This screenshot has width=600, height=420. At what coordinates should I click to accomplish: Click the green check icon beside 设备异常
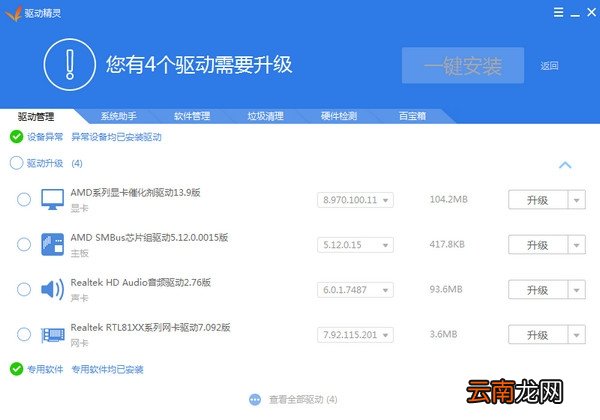click(16, 137)
